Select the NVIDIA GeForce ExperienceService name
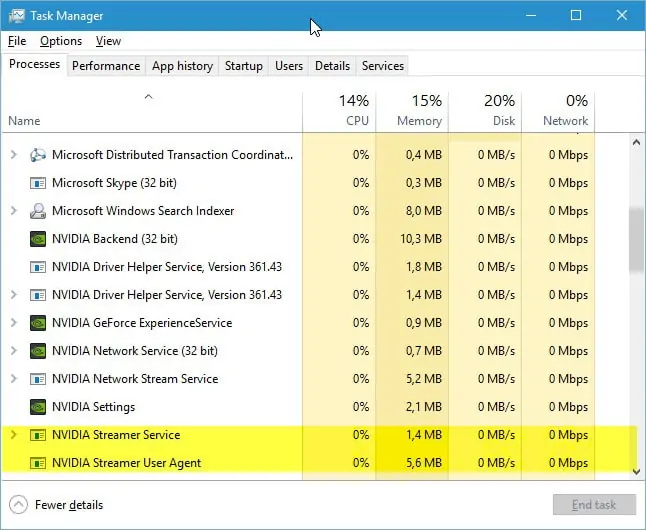The image size is (646, 530). point(142,323)
